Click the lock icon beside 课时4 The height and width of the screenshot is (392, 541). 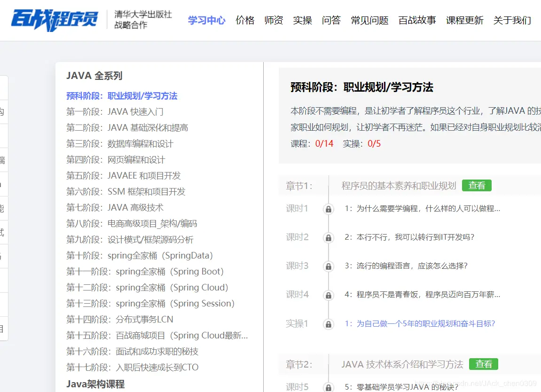pyautogui.click(x=328, y=295)
